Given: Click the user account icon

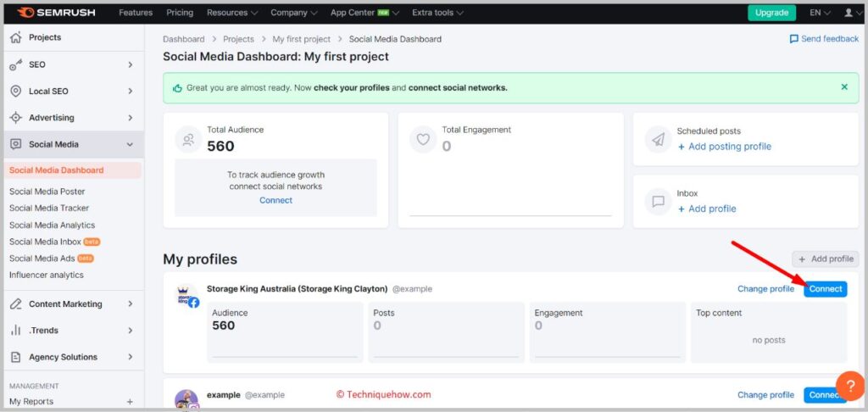Looking at the screenshot, I should coord(849,12).
